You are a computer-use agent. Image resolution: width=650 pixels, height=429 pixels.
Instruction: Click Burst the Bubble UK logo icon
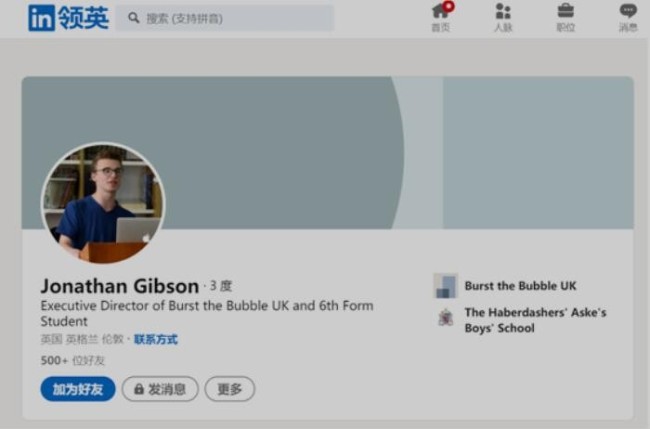(x=446, y=286)
